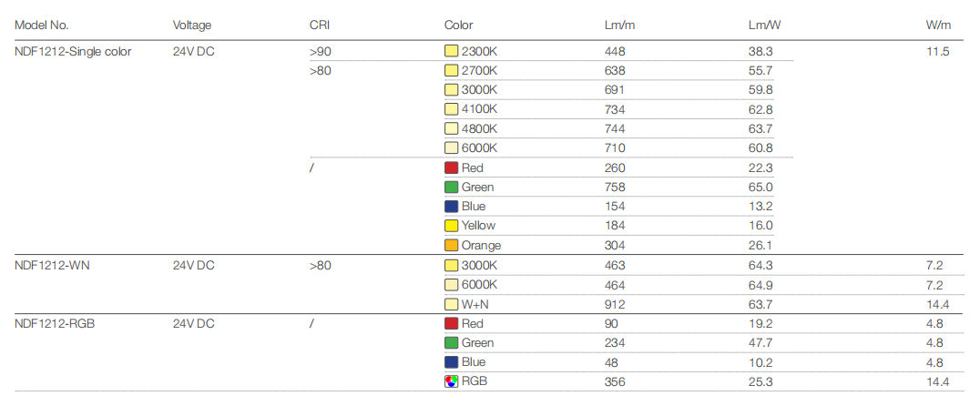Click the W/m column header
This screenshot has width=980, height=406.
(x=938, y=25)
